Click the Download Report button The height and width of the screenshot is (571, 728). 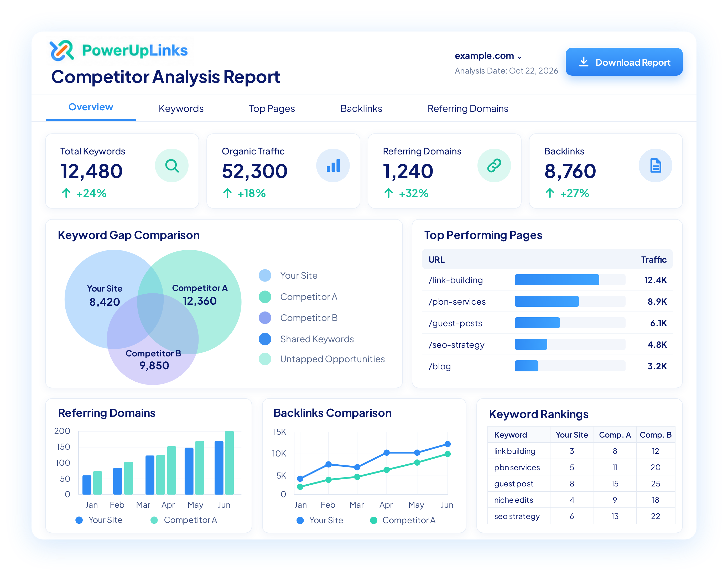[x=624, y=62]
